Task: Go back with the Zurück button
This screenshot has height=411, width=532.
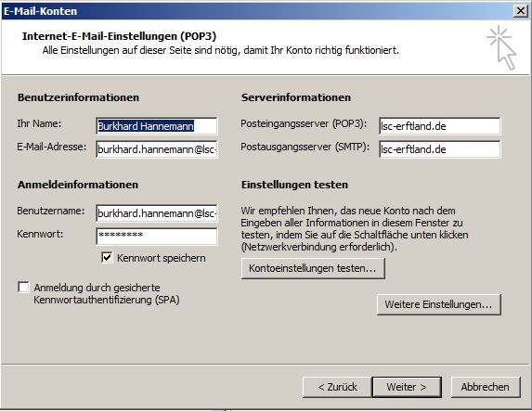Action: tap(337, 387)
